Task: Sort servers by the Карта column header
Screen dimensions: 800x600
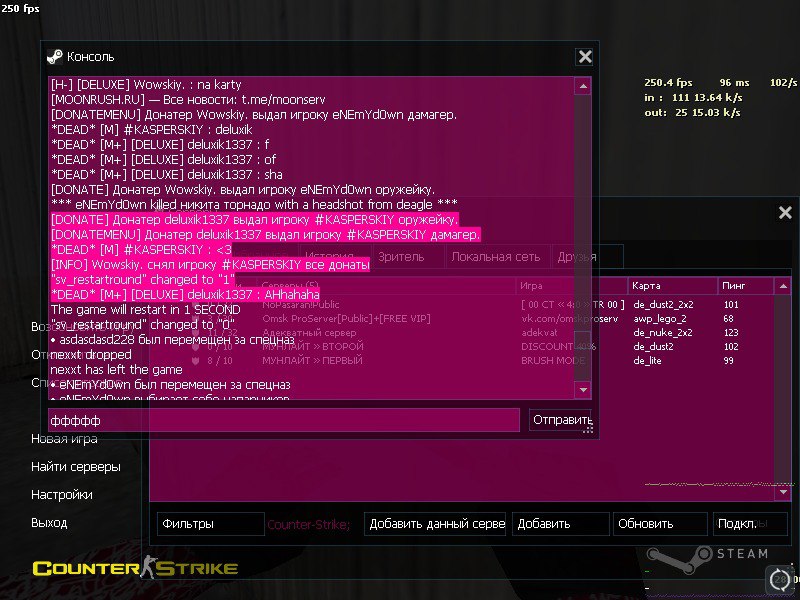Action: pyautogui.click(x=672, y=286)
